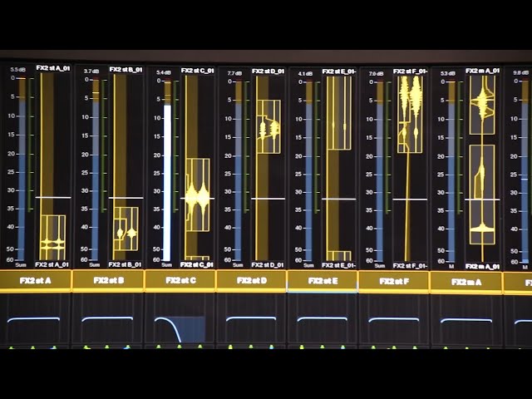532x399 pixels.
Task: Click the FX2 st F_01- label at top
Action: 410,71
